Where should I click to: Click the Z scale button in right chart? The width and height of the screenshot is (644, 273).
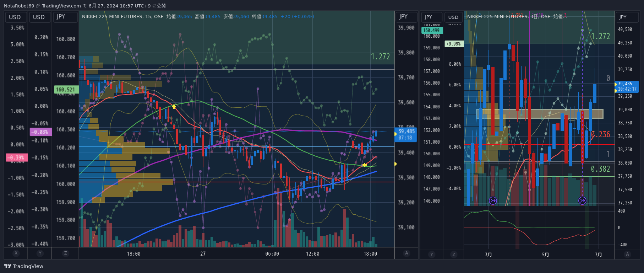pos(454,254)
